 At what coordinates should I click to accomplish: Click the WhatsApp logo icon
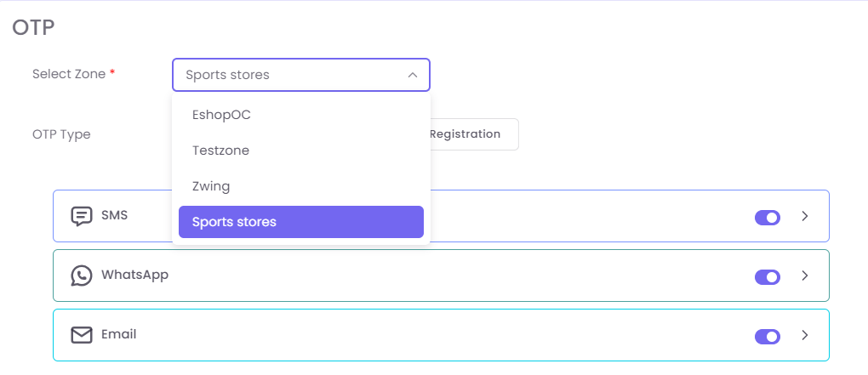click(82, 276)
